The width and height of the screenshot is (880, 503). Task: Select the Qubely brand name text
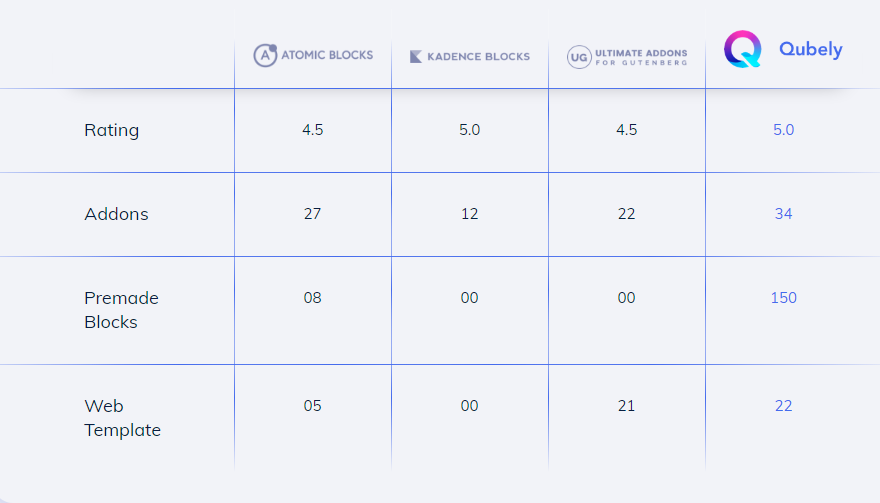[x=810, y=49]
